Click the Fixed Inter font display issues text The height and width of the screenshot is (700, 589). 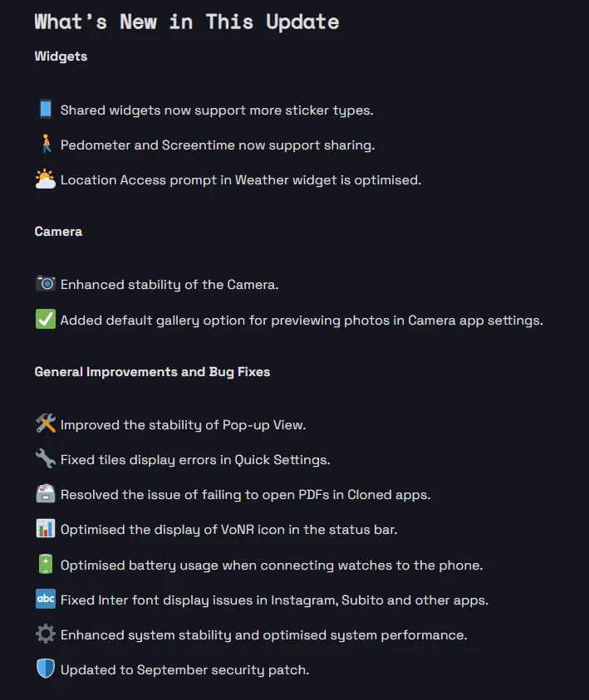274,600
